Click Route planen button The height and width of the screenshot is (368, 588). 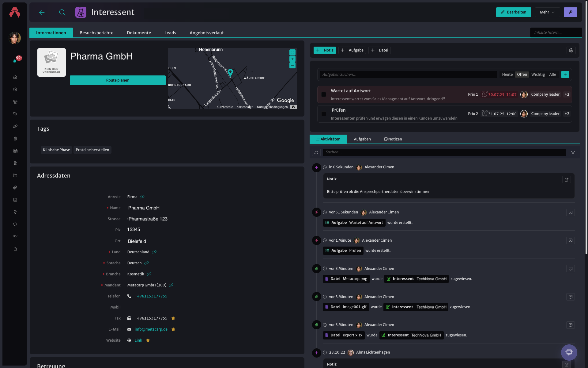[118, 80]
